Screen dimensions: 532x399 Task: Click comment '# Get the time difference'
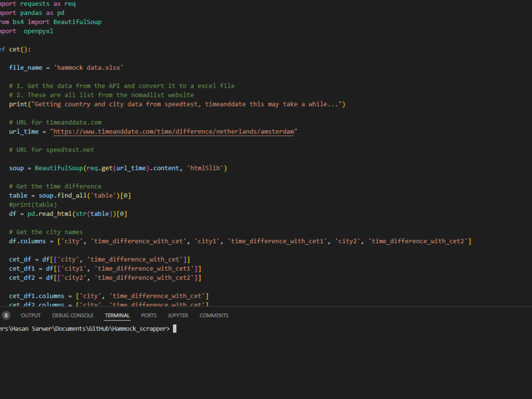[55, 187]
